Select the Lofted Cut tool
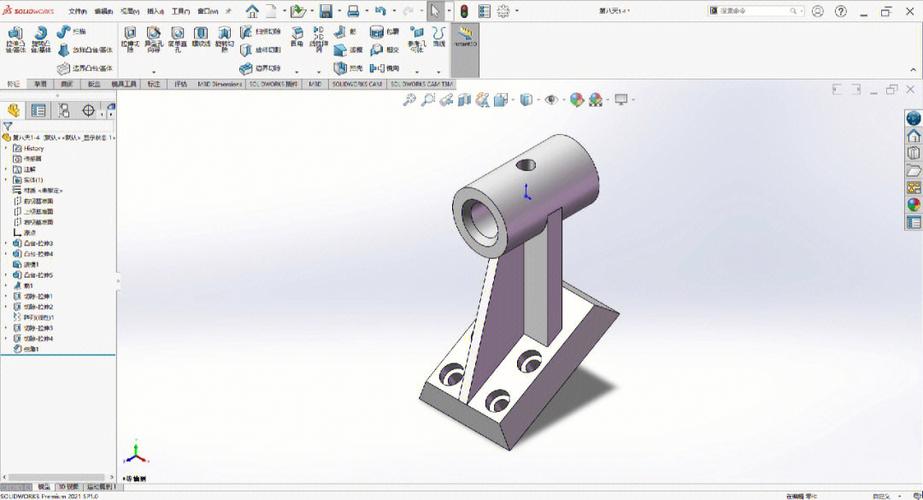923x500 pixels. (260, 50)
